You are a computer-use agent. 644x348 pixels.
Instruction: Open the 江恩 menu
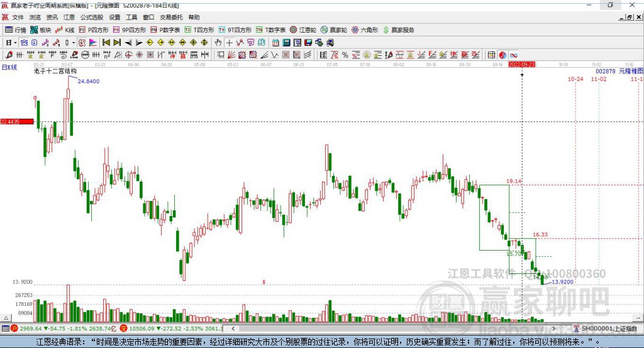69,17
